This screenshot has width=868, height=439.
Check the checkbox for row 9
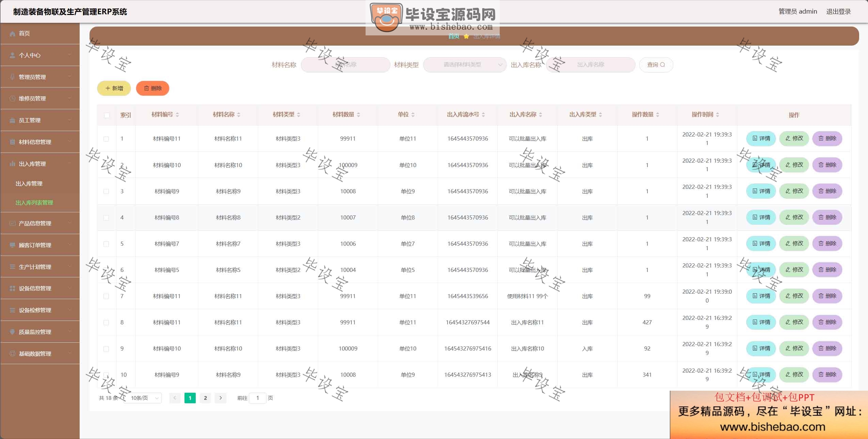coord(106,348)
